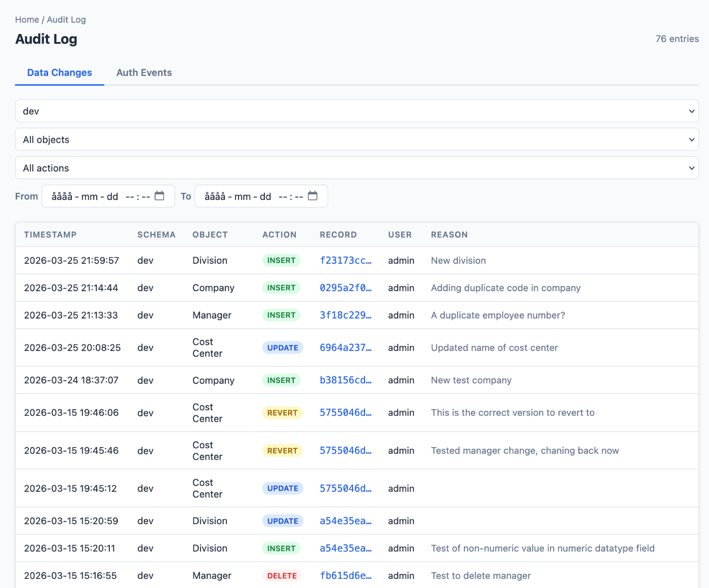This screenshot has width=709, height=588.
Task: Click the ACTION column header
Action: coord(279,234)
